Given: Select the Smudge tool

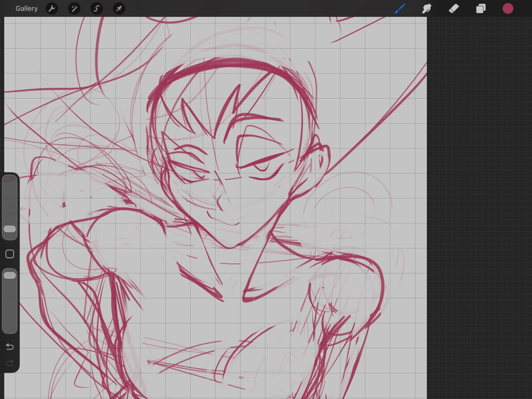Looking at the screenshot, I should pos(427,9).
